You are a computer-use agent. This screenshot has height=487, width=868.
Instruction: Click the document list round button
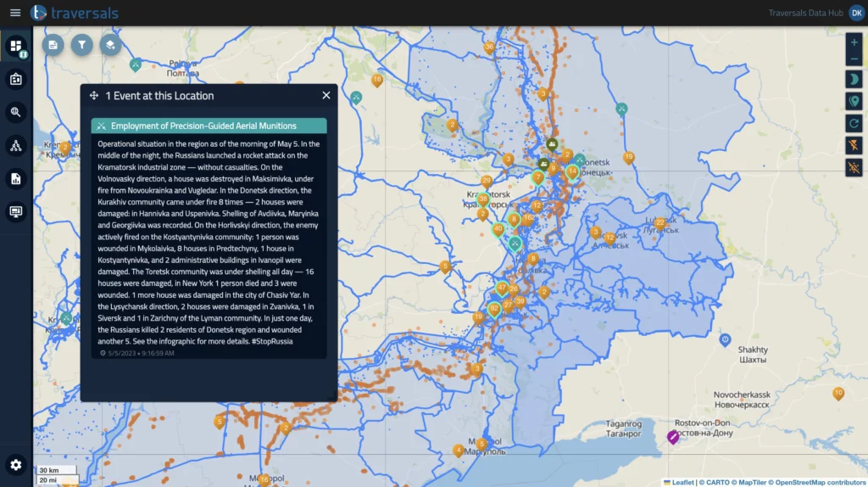(x=53, y=45)
